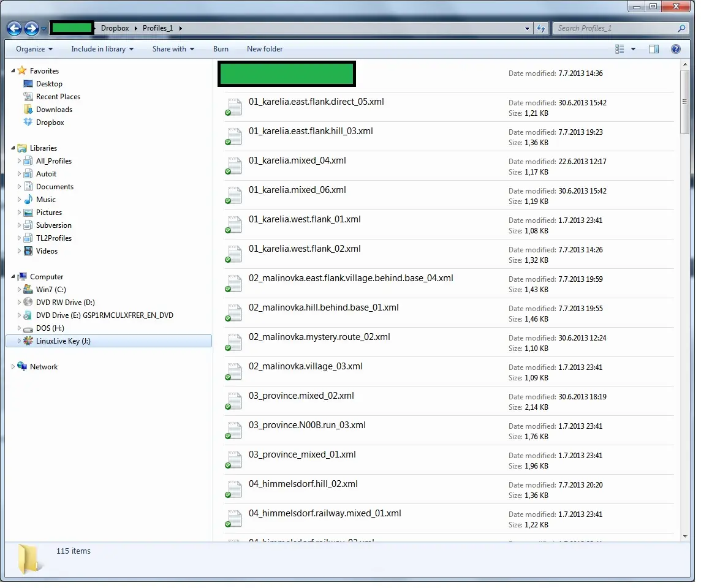The width and height of the screenshot is (701, 588).
Task: Open the Share with menu
Action: 175,49
